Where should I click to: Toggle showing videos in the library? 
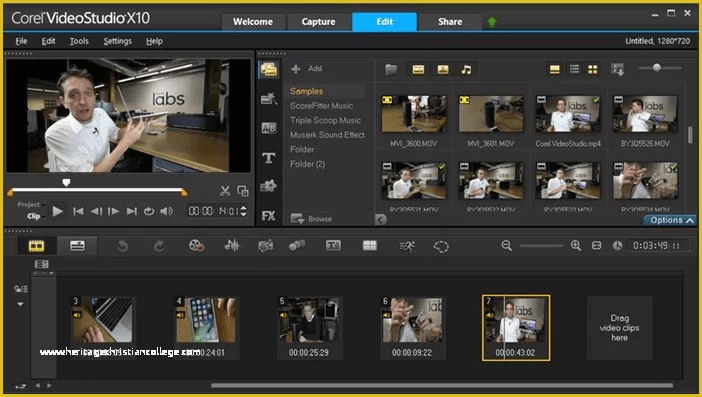pyautogui.click(x=418, y=69)
